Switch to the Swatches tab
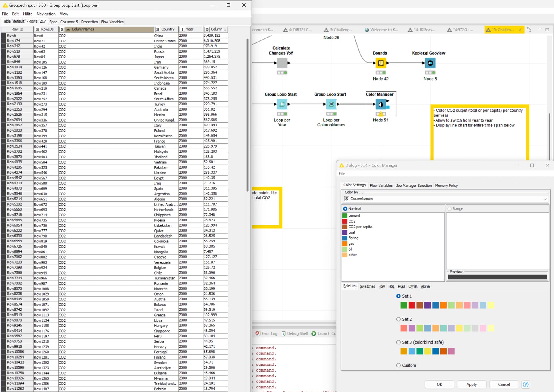 [367, 286]
